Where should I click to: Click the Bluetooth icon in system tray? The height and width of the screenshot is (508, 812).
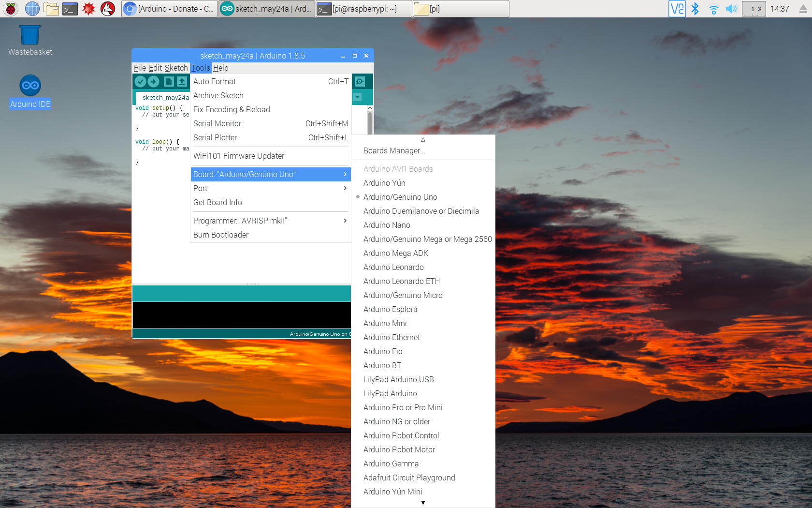pyautogui.click(x=695, y=9)
